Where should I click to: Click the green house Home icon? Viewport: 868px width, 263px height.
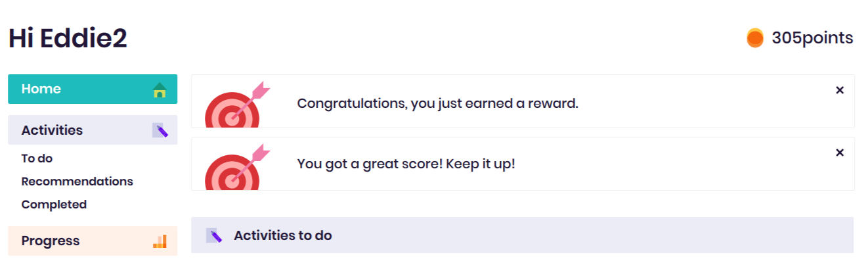pos(160,90)
